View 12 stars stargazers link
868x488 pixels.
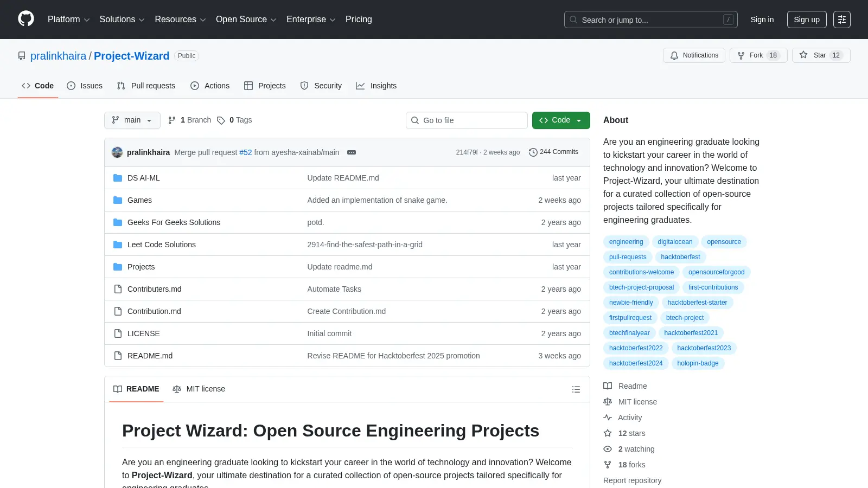pos(624,433)
